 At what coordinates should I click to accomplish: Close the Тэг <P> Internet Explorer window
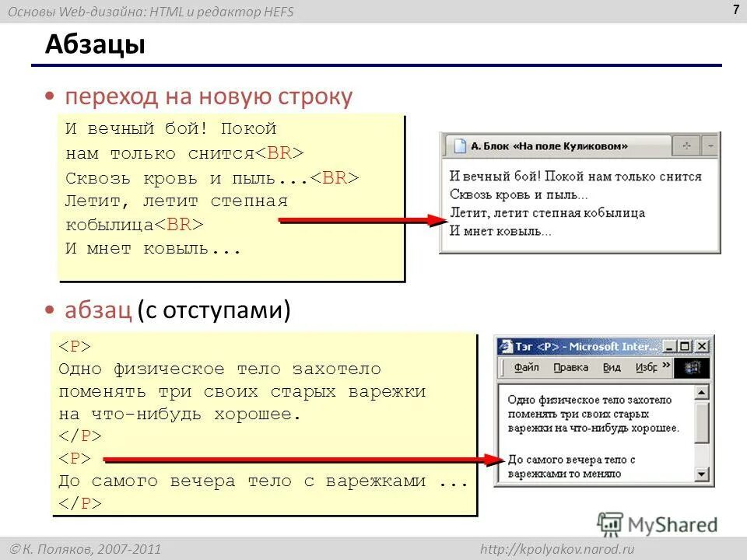702,346
